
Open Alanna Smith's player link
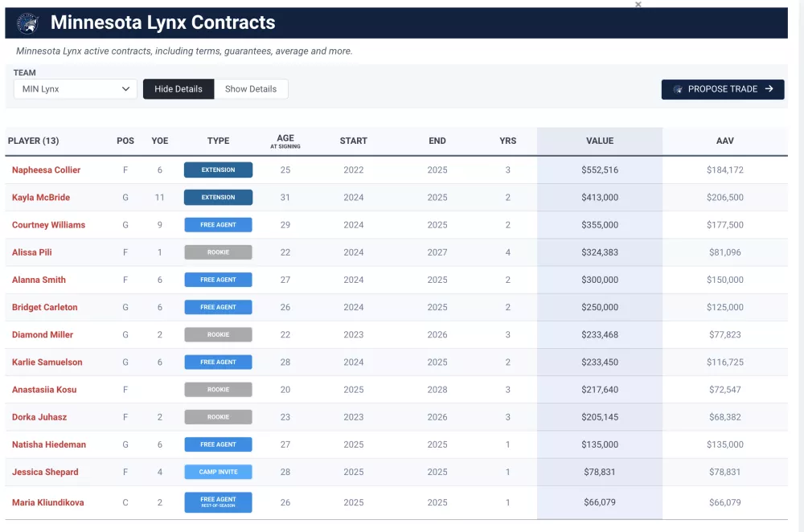39,280
